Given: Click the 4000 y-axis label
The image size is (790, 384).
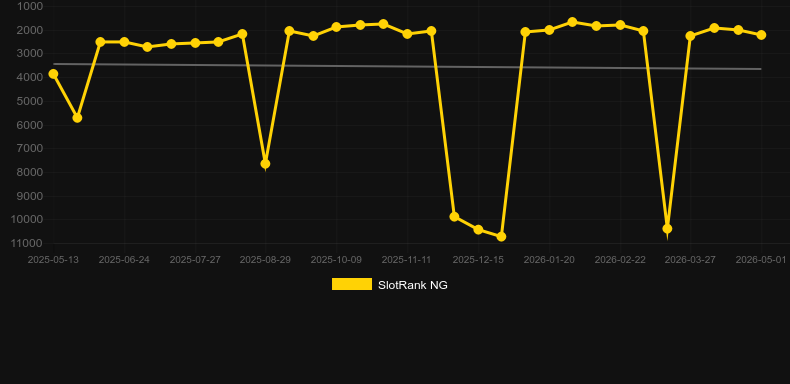Looking at the screenshot, I should [30, 78].
